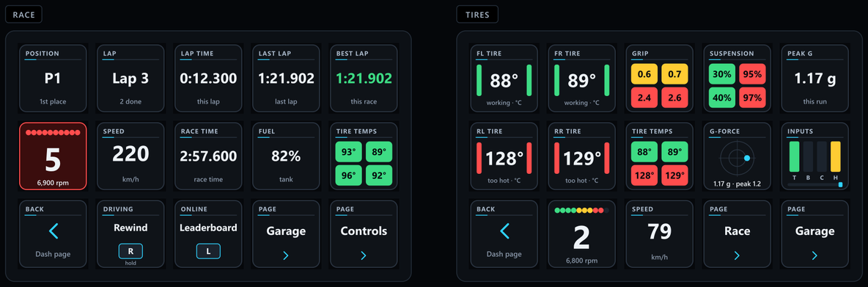
Task: Click the gear 2 tile showing 6,800 rpm
Action: [582, 234]
